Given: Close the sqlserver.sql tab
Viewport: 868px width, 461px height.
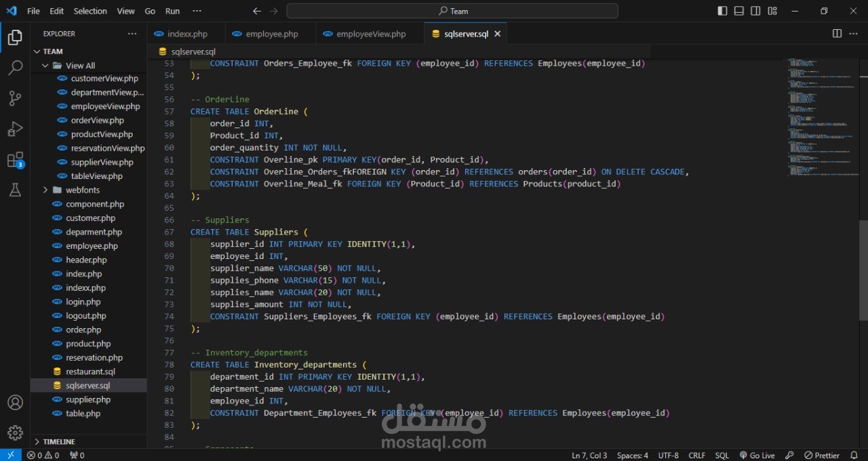Looking at the screenshot, I should coord(497,34).
